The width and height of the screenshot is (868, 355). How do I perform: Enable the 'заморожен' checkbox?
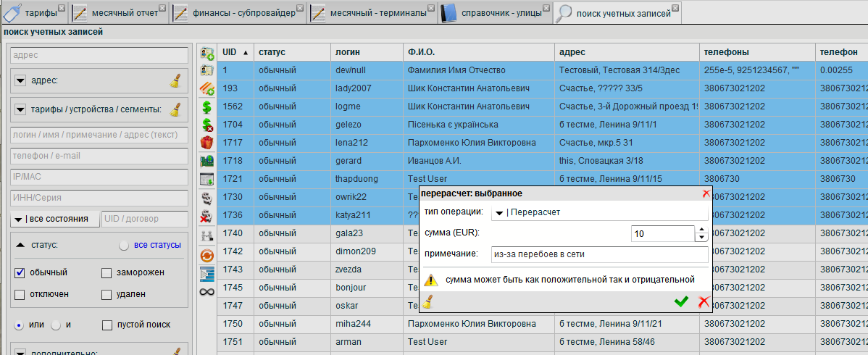(107, 272)
